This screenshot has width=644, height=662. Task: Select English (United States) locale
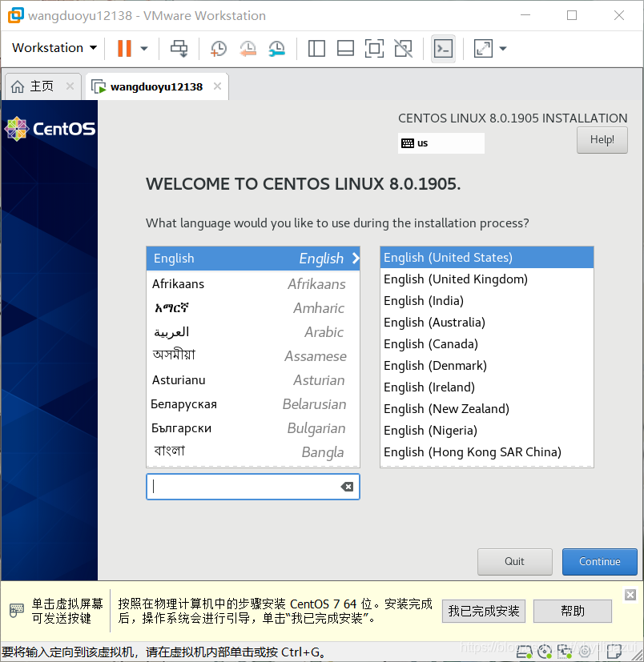pyautogui.click(x=487, y=258)
